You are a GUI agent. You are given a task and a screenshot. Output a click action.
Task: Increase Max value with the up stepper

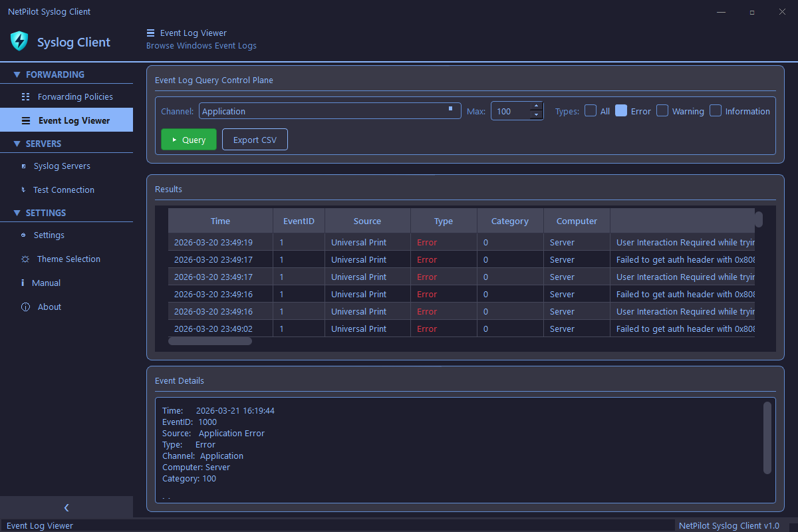pyautogui.click(x=536, y=106)
